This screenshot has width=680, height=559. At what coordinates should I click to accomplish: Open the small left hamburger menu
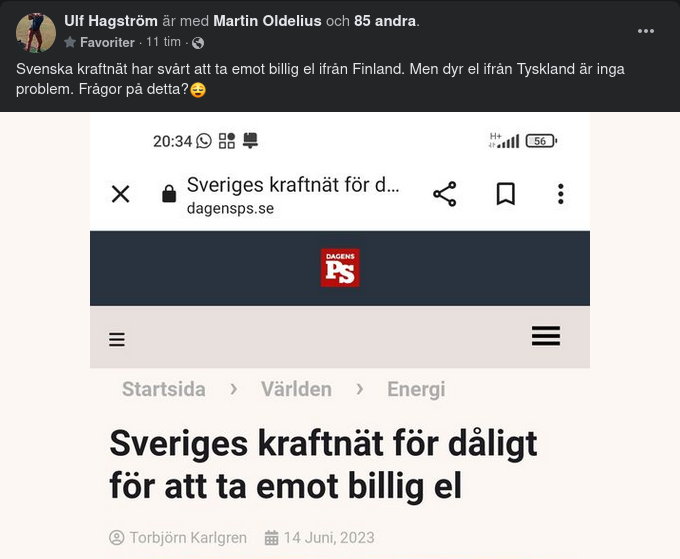click(x=117, y=340)
